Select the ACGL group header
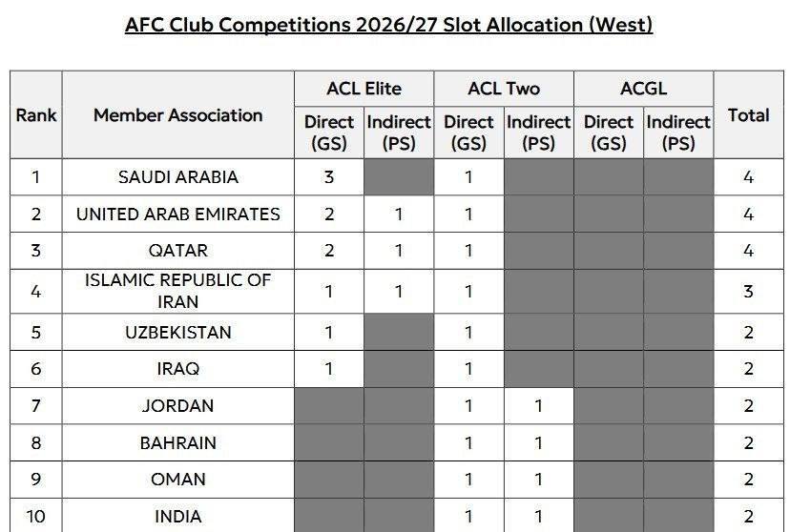Screen dimensions: 790x532 (x=643, y=89)
